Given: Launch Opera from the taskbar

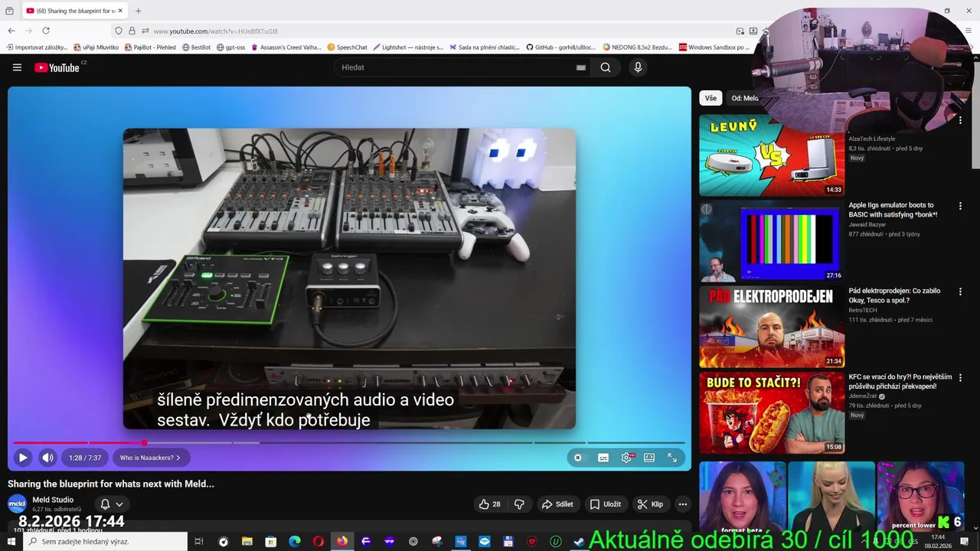Looking at the screenshot, I should 318,542.
